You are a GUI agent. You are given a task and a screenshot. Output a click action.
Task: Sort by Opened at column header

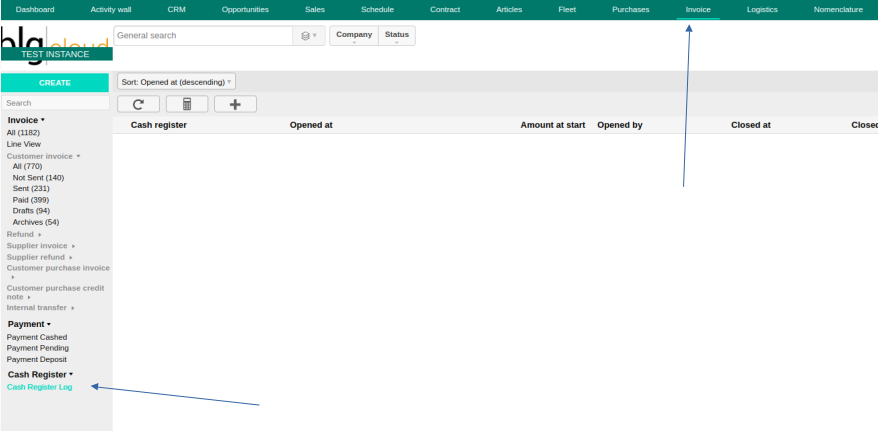(311, 125)
